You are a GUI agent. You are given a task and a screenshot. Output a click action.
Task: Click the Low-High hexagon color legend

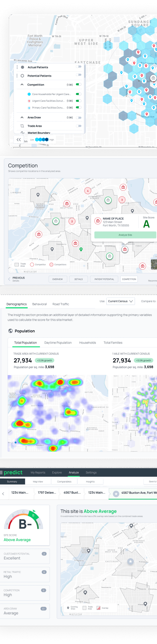tap(42, 139)
